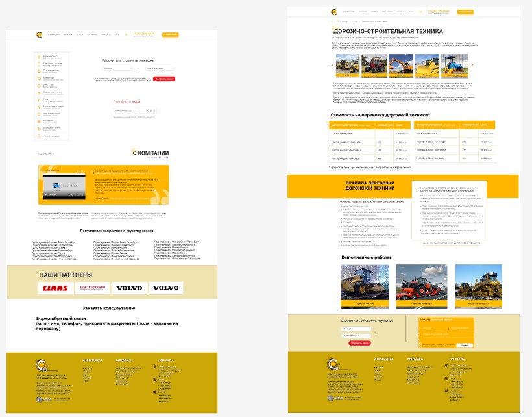Open the Контакты menu item in right page header
This screenshot has height=417, width=532.
(x=402, y=12)
